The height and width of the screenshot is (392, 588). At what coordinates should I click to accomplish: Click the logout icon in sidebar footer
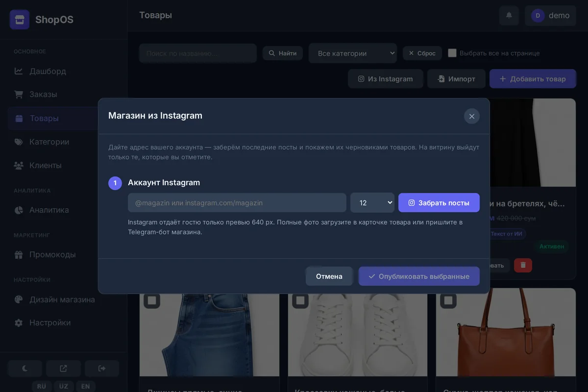[102, 368]
